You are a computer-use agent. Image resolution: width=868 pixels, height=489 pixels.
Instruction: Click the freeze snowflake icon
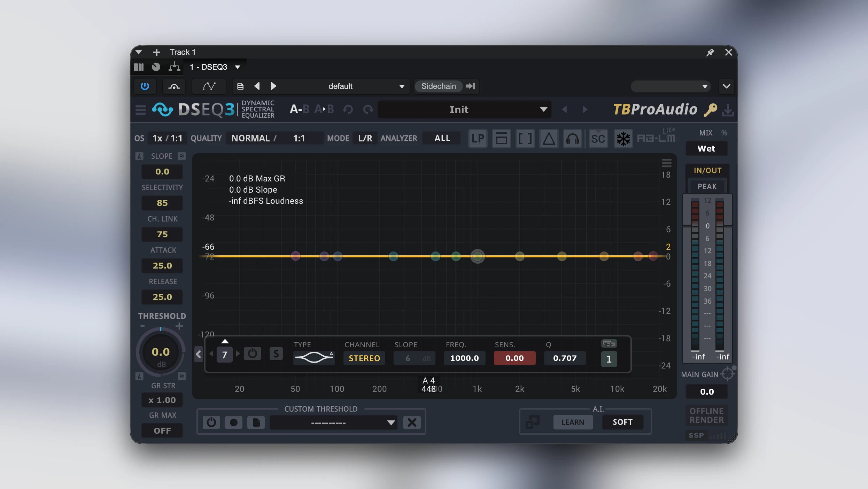623,139
